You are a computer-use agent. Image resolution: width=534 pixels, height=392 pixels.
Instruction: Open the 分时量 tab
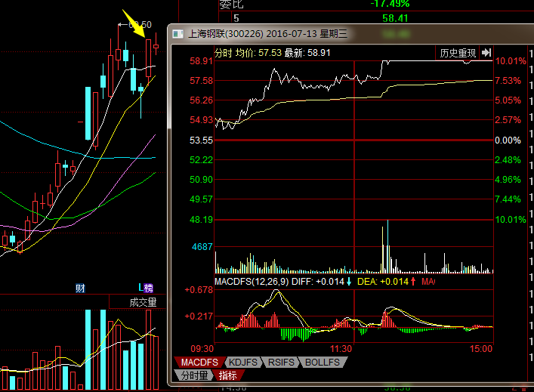(195, 375)
